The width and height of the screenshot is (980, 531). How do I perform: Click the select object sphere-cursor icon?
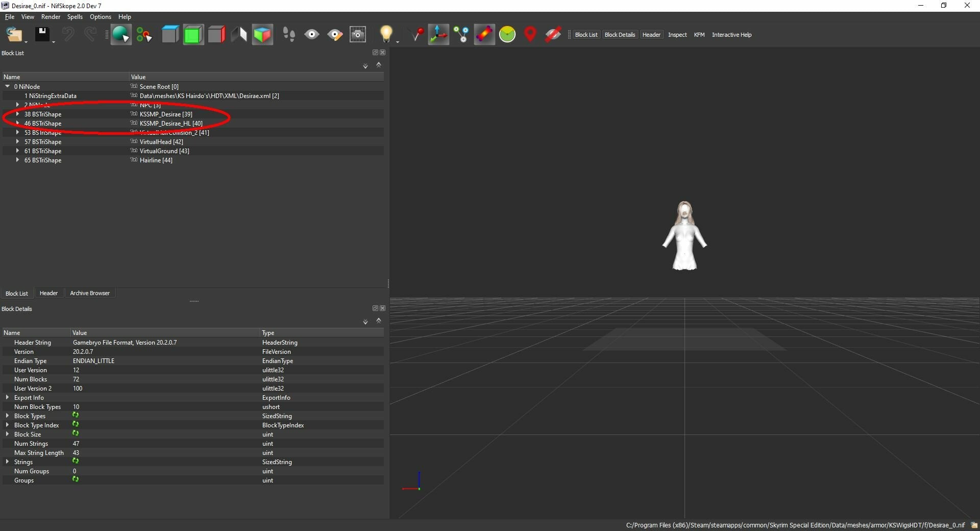[121, 35]
